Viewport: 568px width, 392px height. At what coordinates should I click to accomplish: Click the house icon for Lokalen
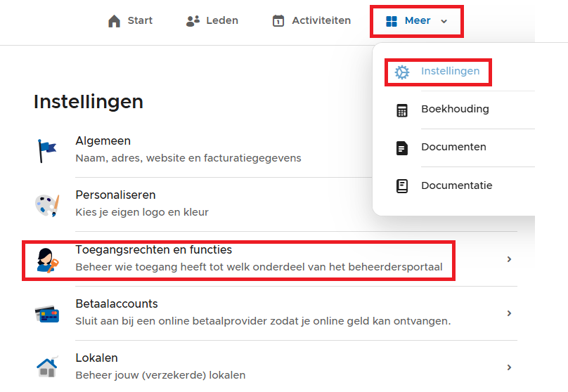click(x=47, y=367)
